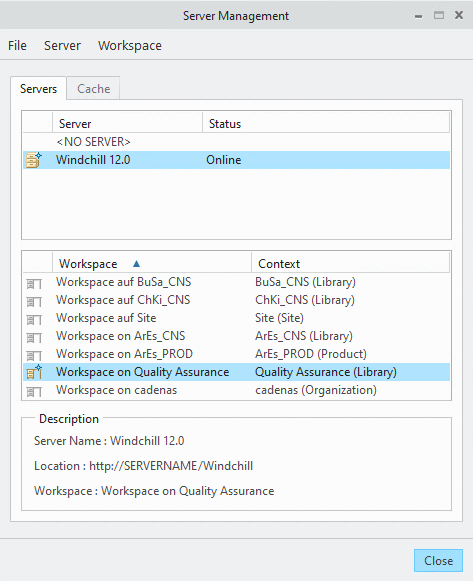Click BuSa_CNS (Library) context cell

coord(305,282)
